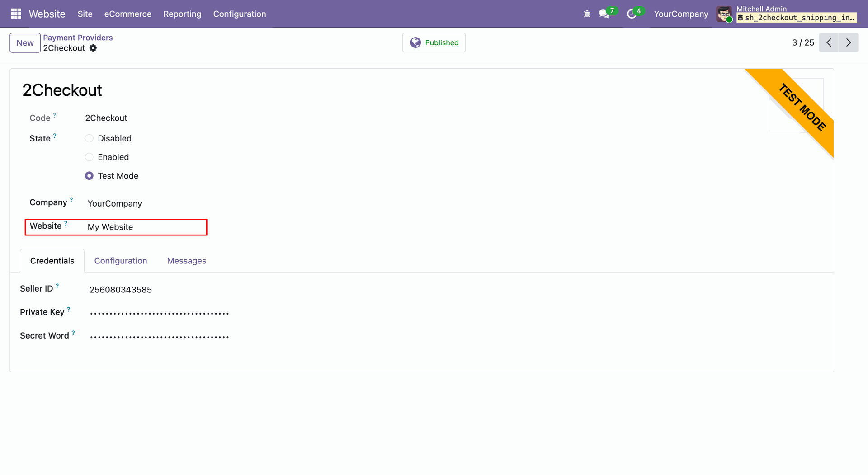
Task: Go to previous record arrow
Action: (829, 42)
